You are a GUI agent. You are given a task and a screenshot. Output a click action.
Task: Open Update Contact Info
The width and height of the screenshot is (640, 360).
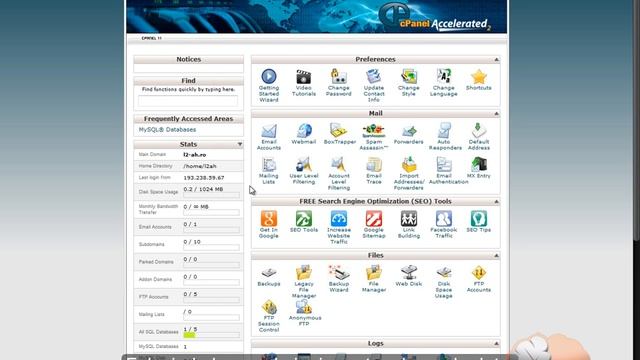[373, 77]
